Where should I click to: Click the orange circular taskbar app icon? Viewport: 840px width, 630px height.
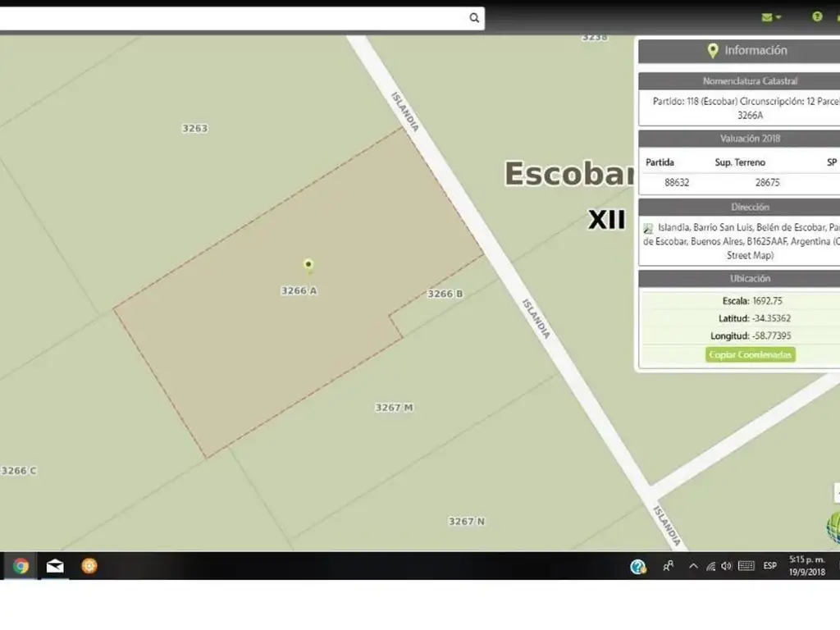[89, 566]
